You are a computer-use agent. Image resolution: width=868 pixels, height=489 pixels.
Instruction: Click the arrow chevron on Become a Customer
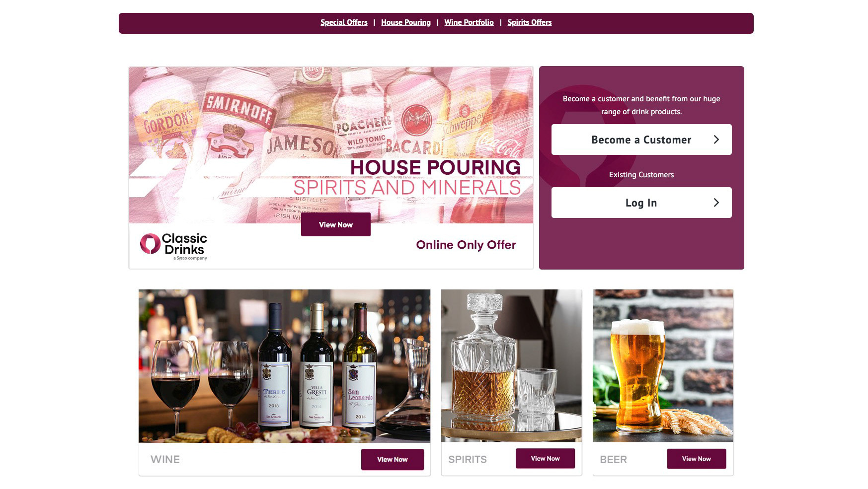pyautogui.click(x=716, y=140)
